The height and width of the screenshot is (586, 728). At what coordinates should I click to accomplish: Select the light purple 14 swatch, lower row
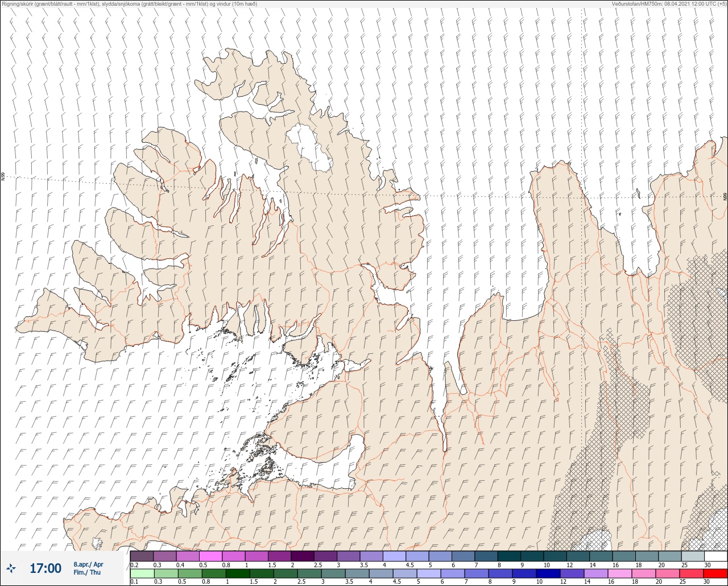(x=596, y=573)
